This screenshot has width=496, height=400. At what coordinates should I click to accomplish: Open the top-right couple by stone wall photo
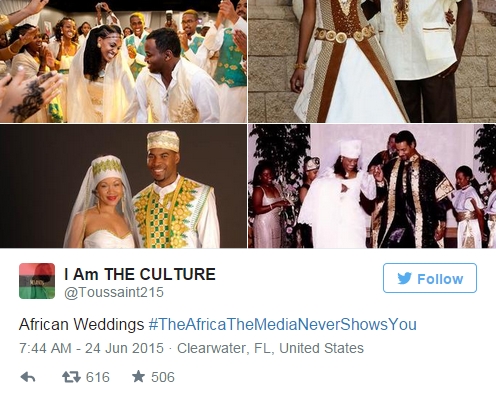click(x=372, y=61)
